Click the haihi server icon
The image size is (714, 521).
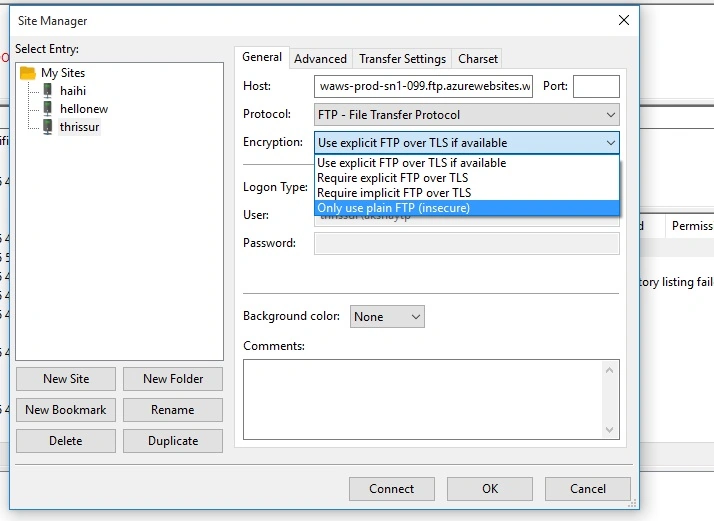[47, 90]
